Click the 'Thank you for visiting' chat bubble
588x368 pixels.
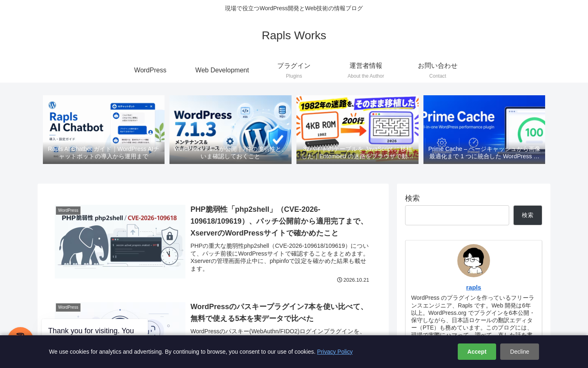pyautogui.click(x=95, y=328)
